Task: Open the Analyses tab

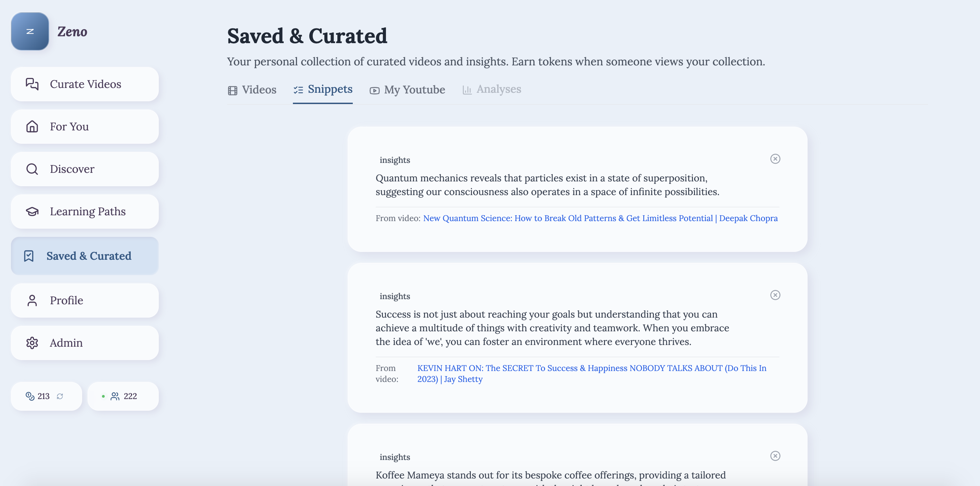Action: tap(491, 89)
